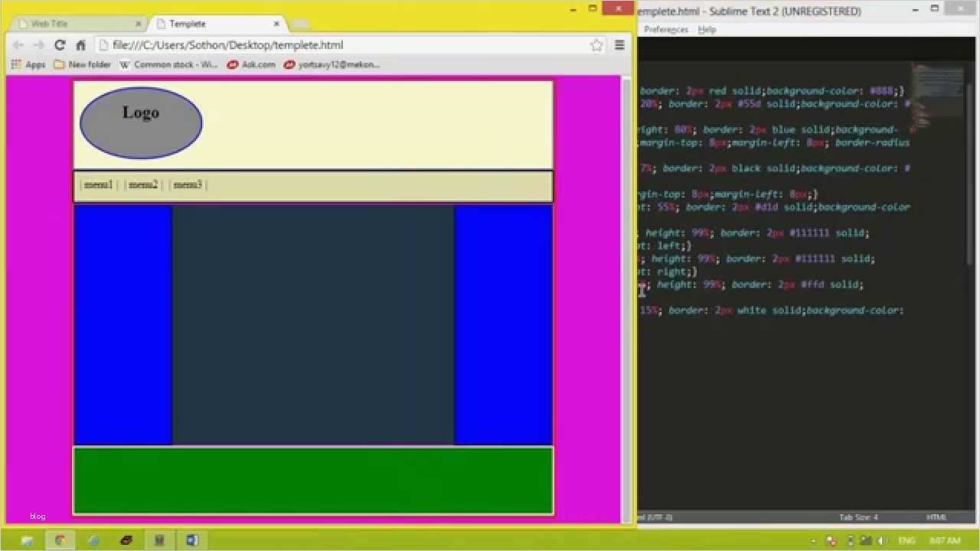Click the menu2 link on the page
The width and height of the screenshot is (980, 551).
(x=143, y=184)
